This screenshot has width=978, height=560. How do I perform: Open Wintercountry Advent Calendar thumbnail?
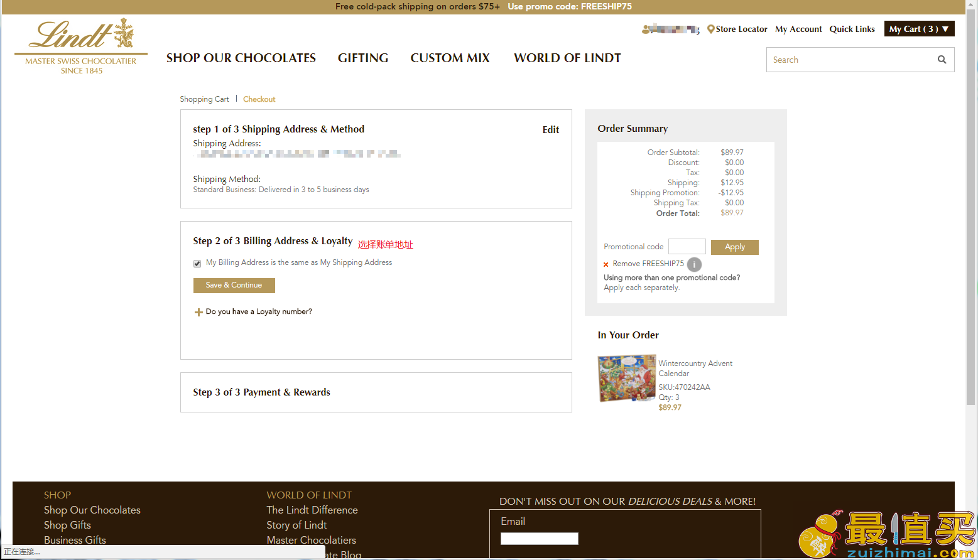pos(627,378)
